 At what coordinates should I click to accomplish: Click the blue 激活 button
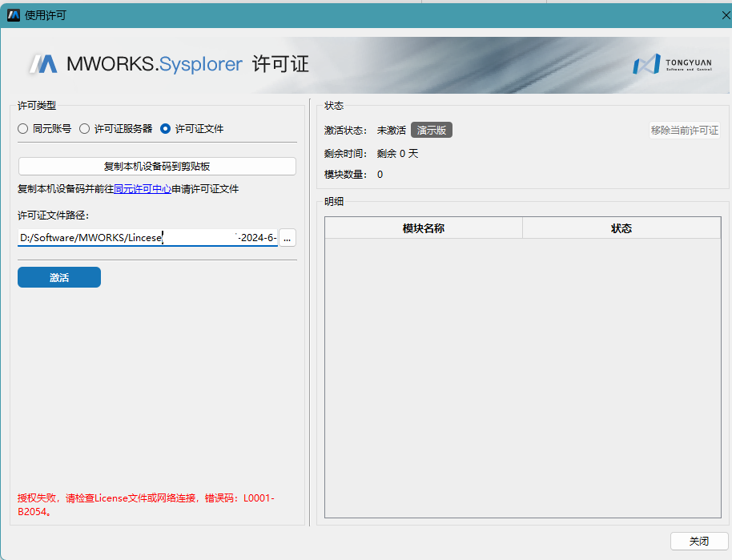59,277
